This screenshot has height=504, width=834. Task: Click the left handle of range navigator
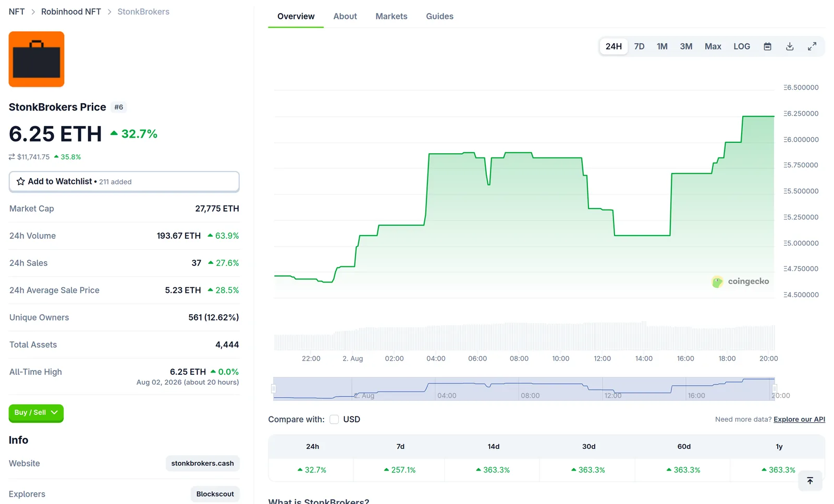click(274, 388)
